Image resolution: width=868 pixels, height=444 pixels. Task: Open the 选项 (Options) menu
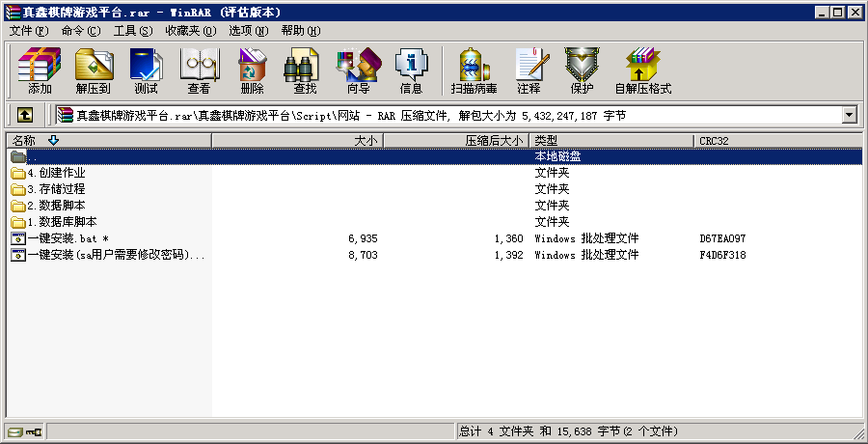point(248,31)
